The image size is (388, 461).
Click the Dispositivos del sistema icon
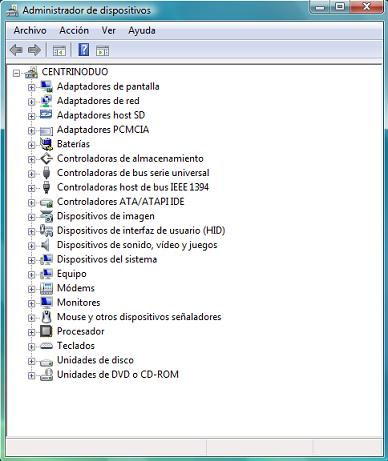coord(46,260)
